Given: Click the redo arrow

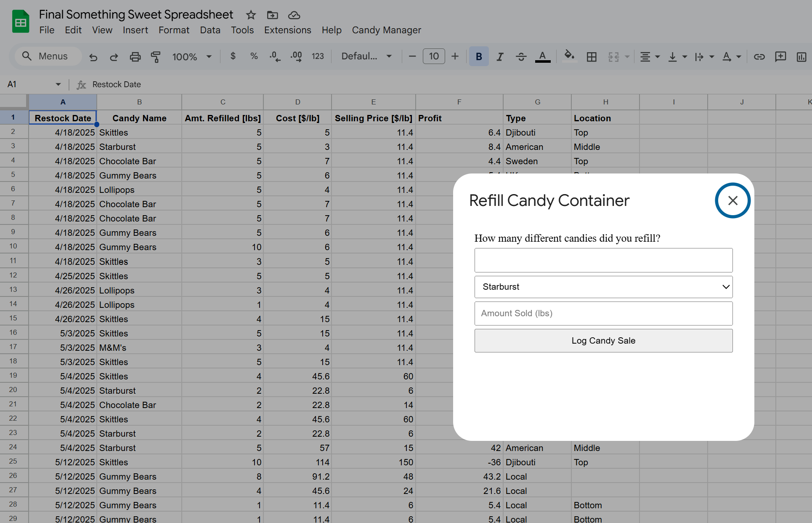Looking at the screenshot, I should [114, 56].
